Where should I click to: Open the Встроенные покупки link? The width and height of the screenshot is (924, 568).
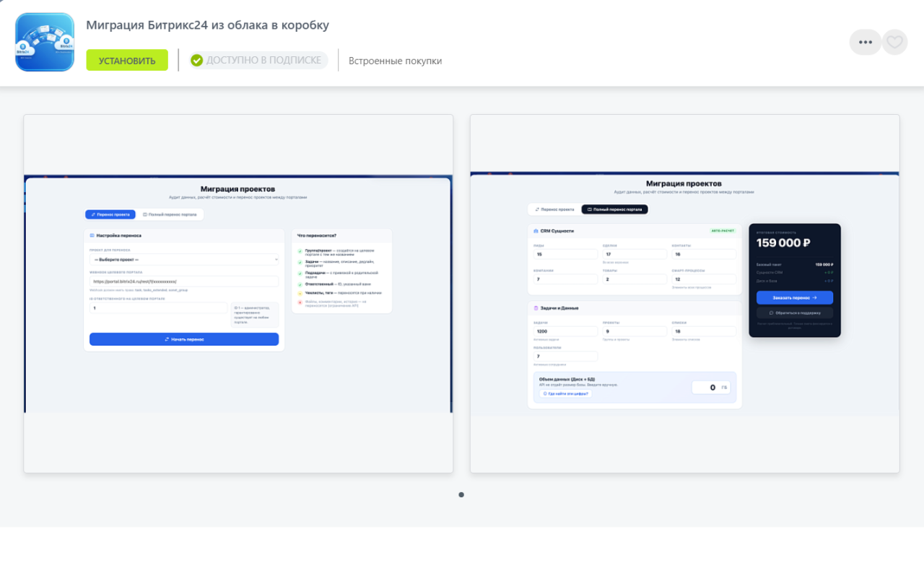point(395,61)
